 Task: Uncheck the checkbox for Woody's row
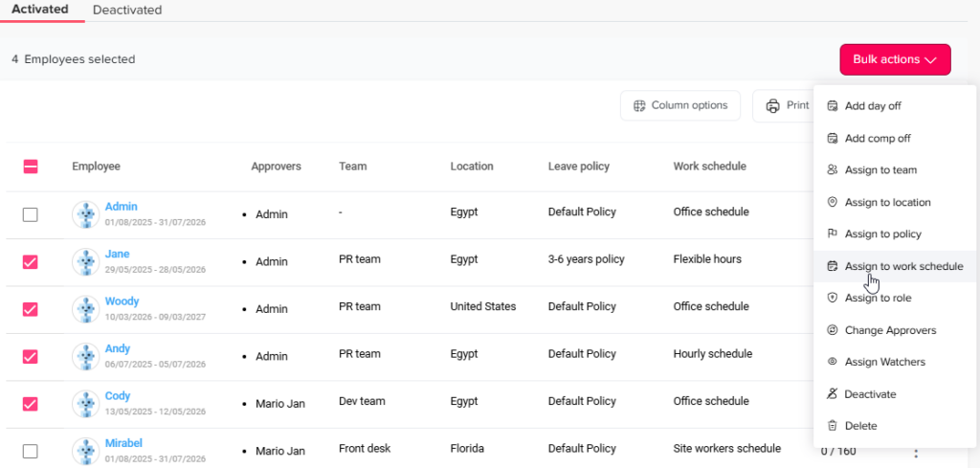[30, 309]
